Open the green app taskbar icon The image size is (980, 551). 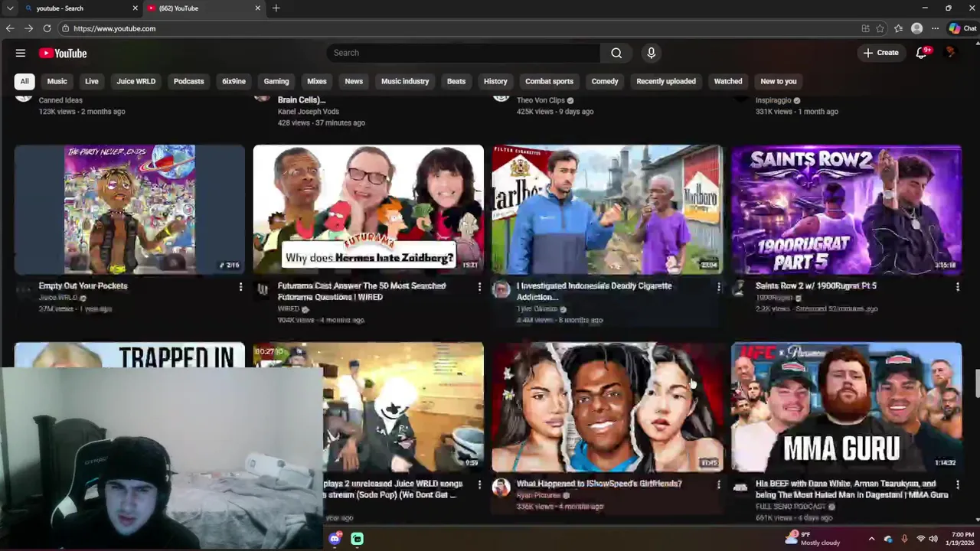click(357, 539)
